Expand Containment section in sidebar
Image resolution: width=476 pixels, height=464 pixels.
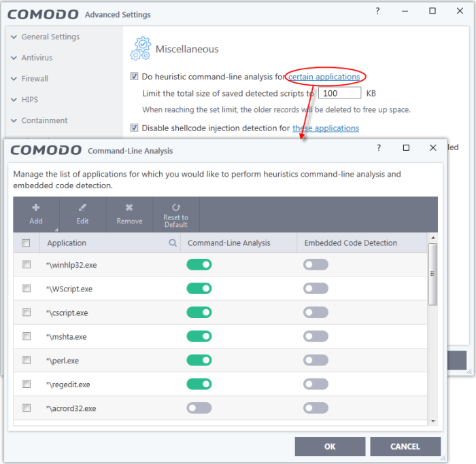pos(39,120)
